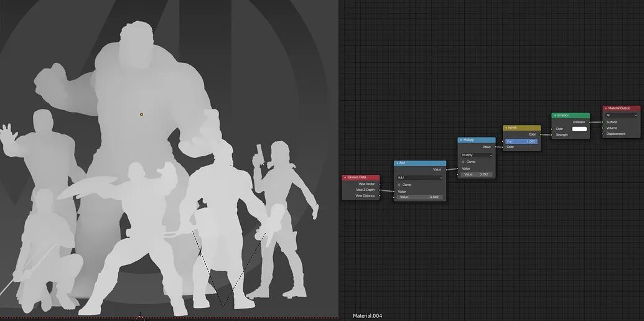Select the Invert node header
Image resolution: width=644 pixels, height=321 pixels.
(521, 128)
